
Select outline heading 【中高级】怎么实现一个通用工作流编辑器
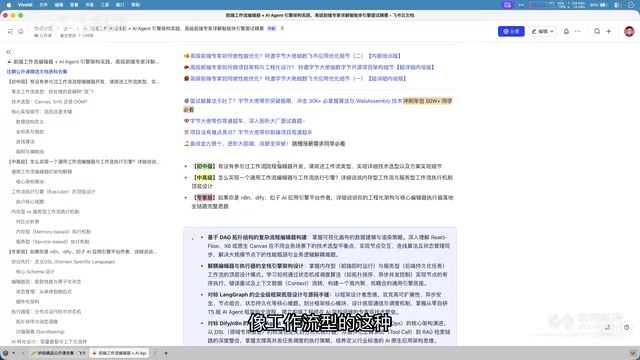click(x=84, y=162)
